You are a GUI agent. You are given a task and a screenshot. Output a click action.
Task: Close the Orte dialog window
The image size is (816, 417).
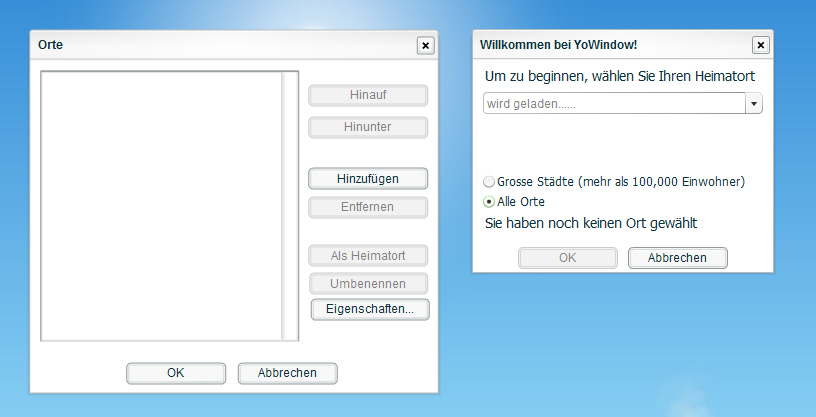426,46
